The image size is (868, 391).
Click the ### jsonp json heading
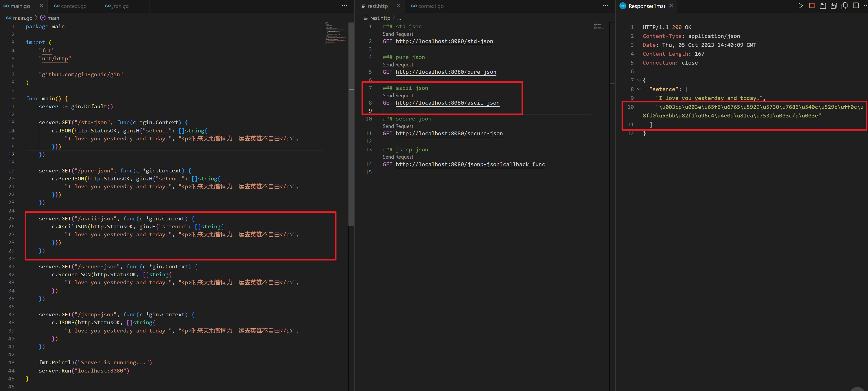(405, 150)
